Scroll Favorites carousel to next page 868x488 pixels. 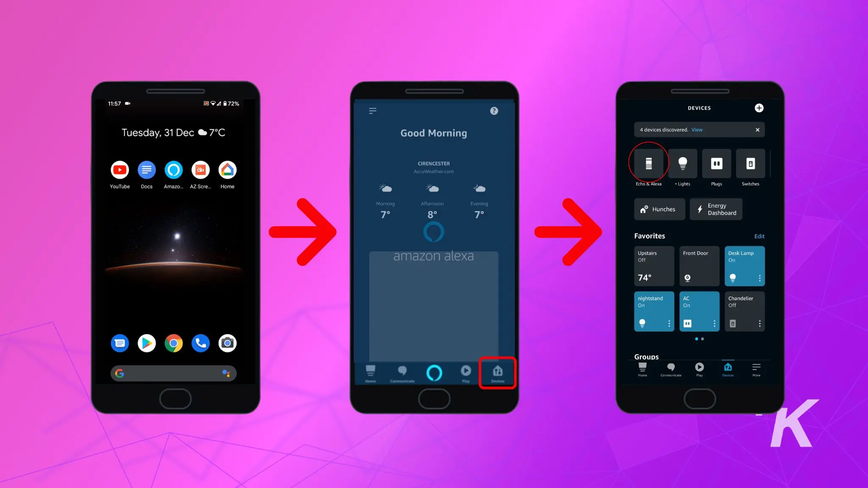coord(702,338)
